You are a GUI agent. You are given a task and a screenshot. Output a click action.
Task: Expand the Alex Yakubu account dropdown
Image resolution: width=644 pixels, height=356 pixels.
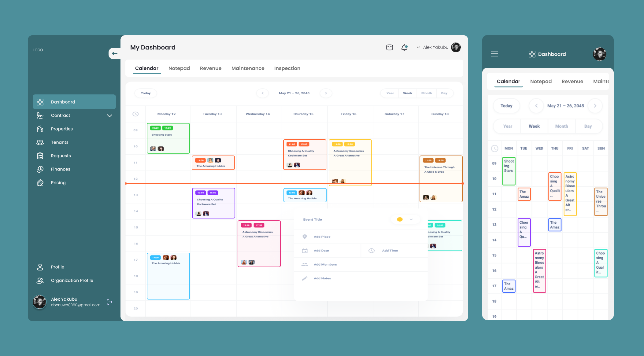[418, 47]
